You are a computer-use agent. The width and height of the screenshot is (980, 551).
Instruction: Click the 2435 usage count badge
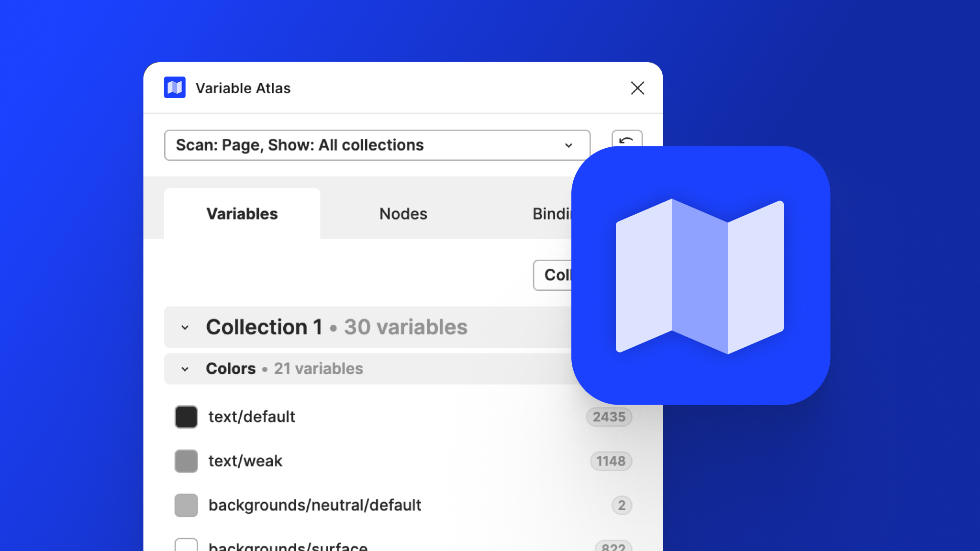[609, 417]
